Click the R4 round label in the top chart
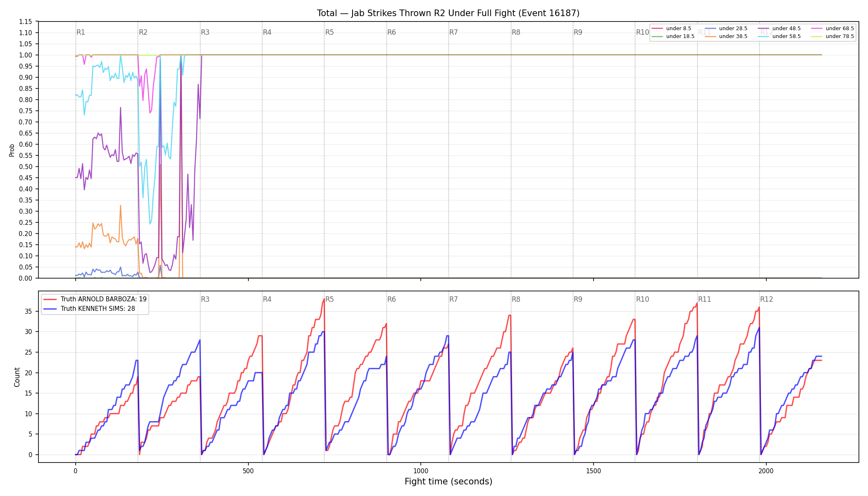This screenshot has width=868, height=496. pos(267,32)
